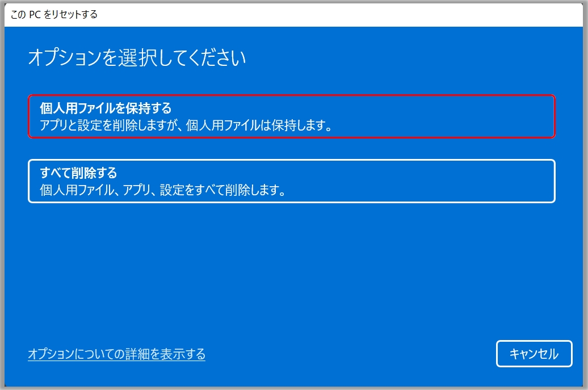Click the キャンセル button

[534, 354]
